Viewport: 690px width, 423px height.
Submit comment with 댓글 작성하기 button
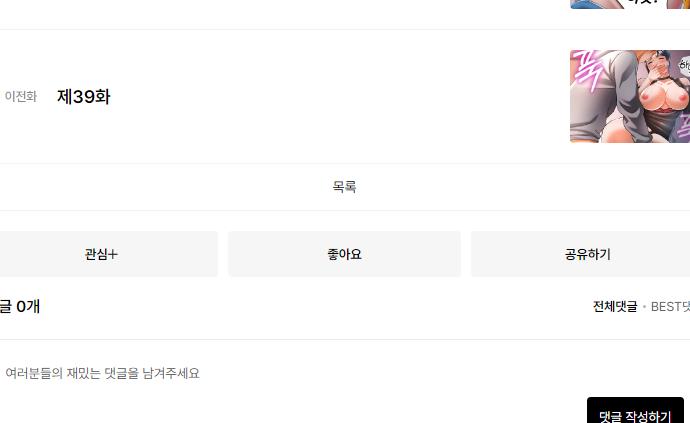[635, 411]
